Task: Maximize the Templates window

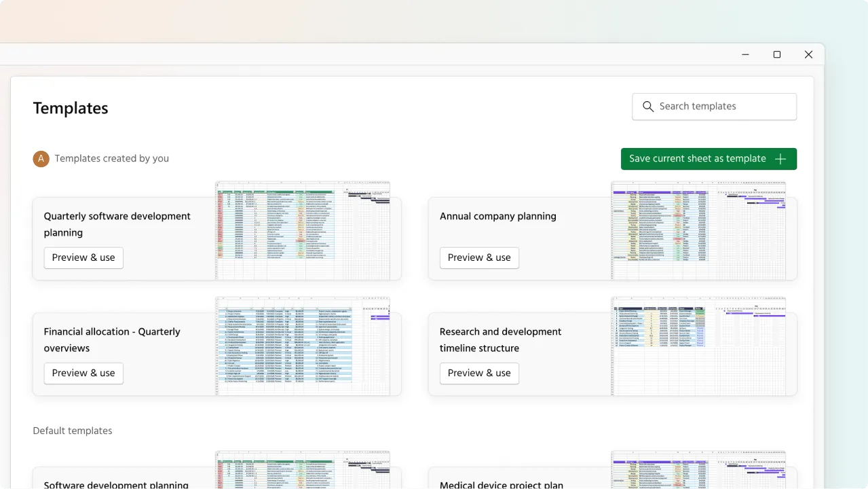Action: (x=777, y=54)
